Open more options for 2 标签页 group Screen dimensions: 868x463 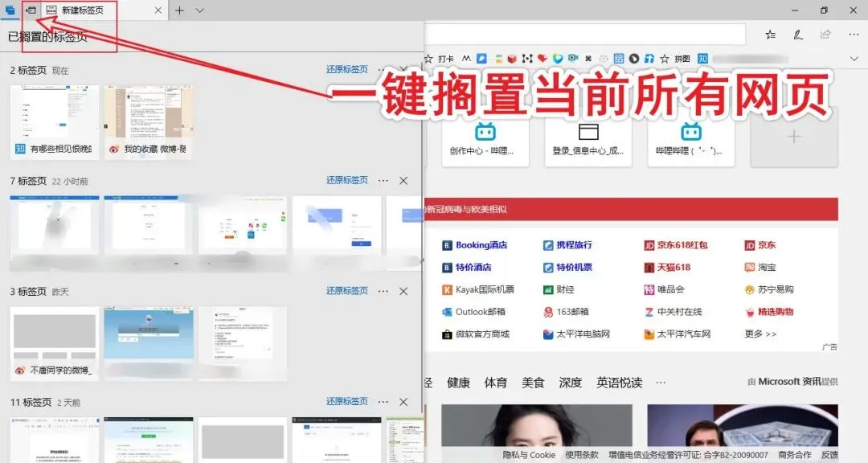381,70
